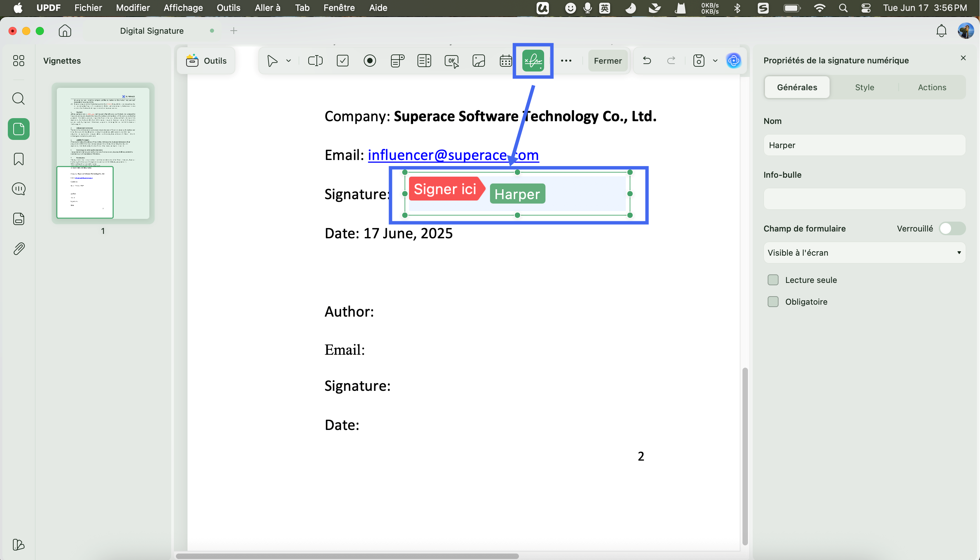
Task: Click the undo arrow
Action: coord(647,60)
